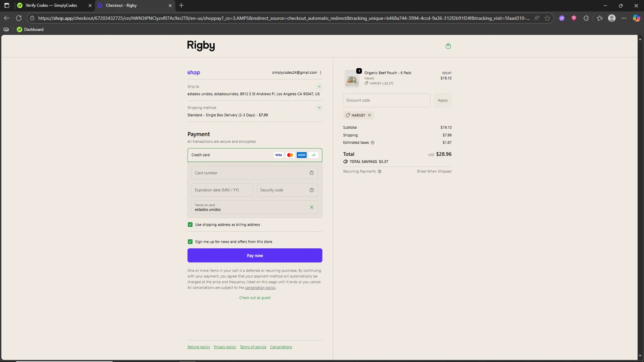
Task: Open the Privacy policy link
Action: click(x=225, y=347)
